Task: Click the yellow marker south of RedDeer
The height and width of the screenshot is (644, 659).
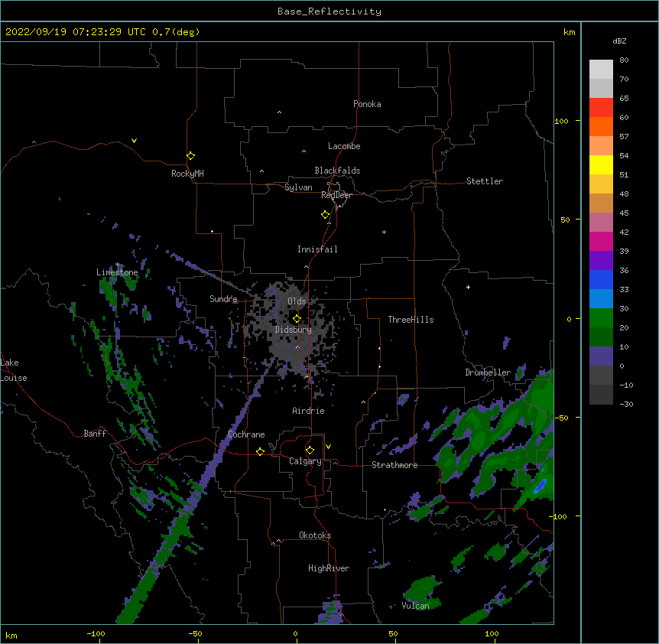Action: pyautogui.click(x=325, y=215)
